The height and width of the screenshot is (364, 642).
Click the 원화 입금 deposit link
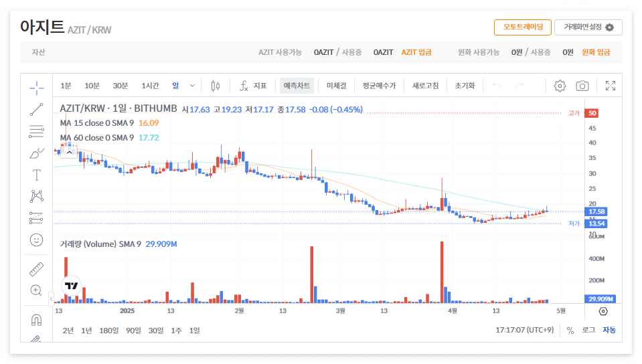596,52
